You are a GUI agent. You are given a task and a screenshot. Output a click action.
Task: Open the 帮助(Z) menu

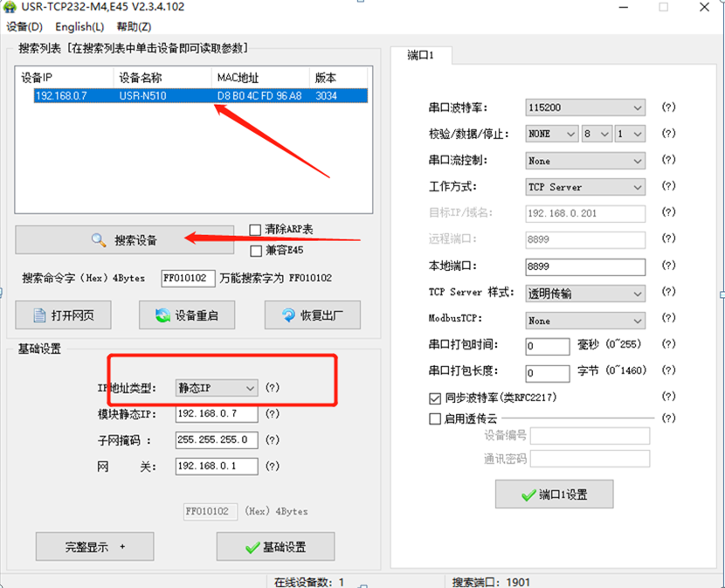[x=134, y=27]
